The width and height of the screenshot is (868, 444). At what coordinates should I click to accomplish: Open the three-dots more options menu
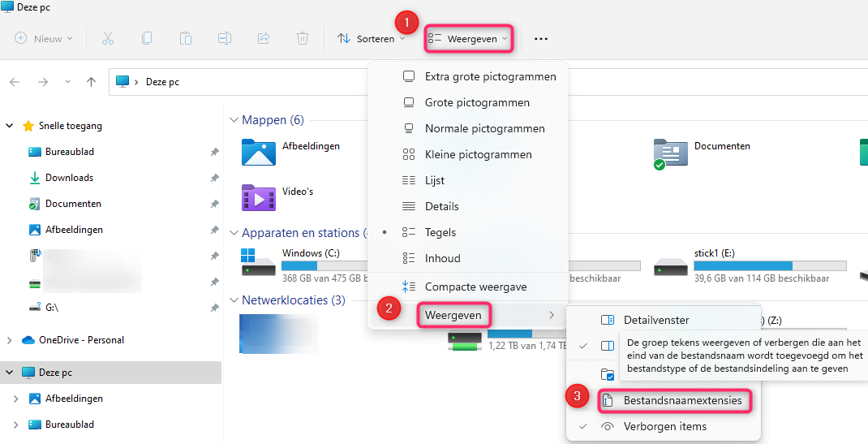pos(541,39)
